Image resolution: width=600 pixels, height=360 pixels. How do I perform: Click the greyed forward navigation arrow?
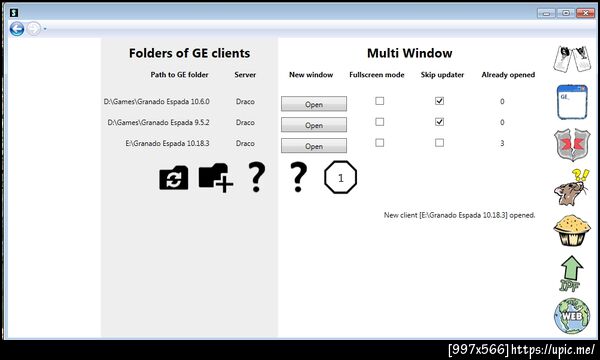coord(34,29)
